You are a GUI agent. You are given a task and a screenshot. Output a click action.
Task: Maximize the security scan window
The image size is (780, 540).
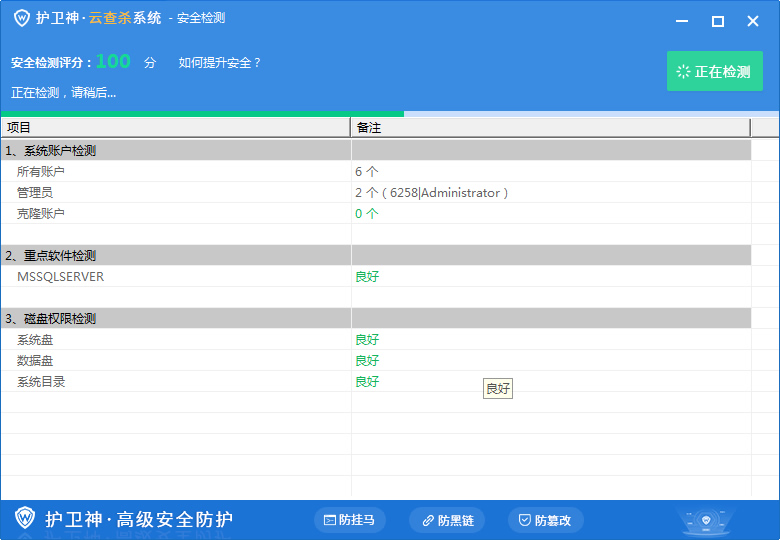(717, 21)
